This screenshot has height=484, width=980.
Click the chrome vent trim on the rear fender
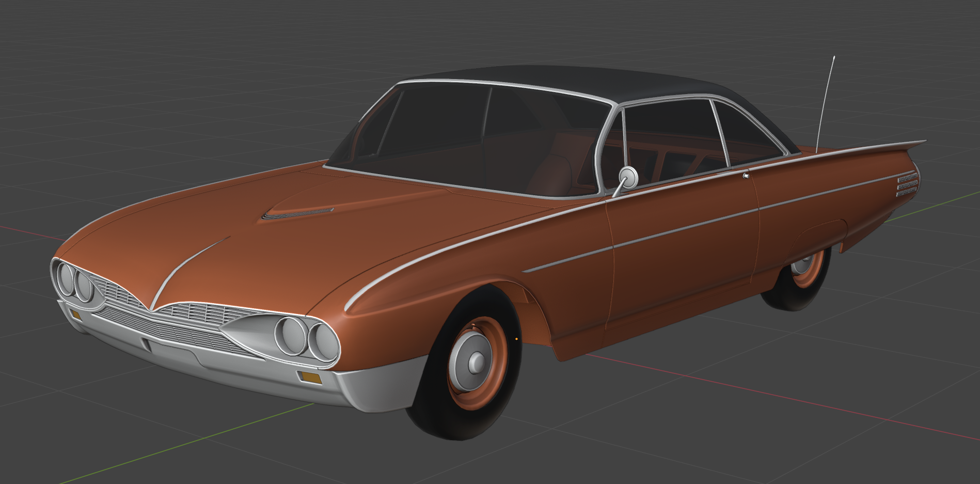tap(907, 184)
